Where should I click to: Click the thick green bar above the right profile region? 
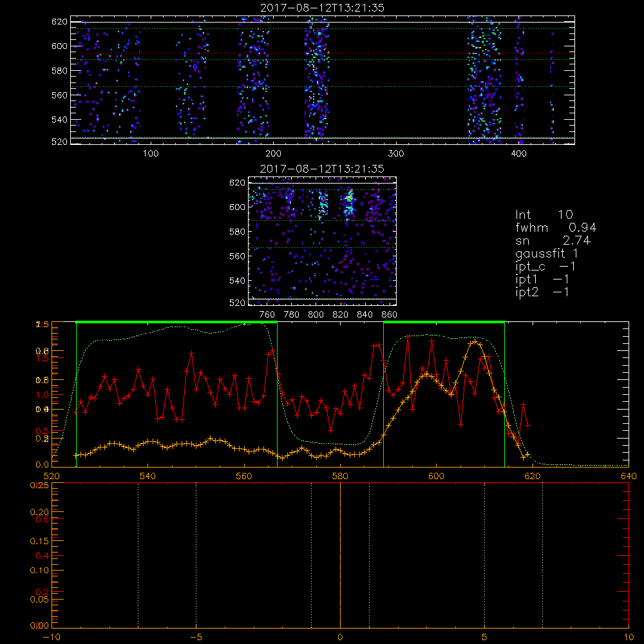[x=444, y=322]
